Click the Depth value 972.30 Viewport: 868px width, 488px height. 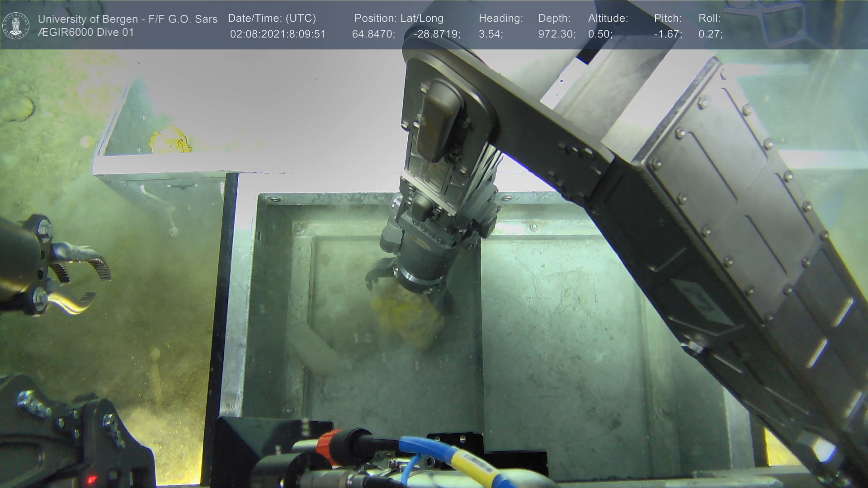(556, 34)
